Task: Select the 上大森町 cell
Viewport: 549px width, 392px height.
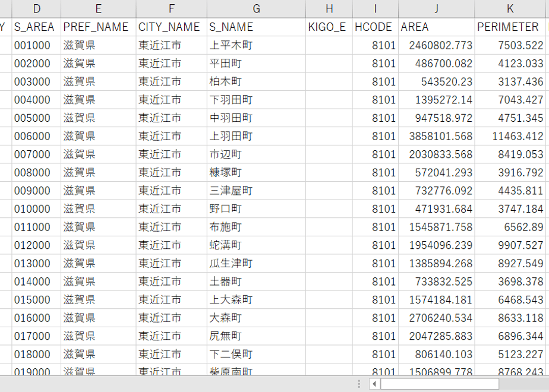Action: [x=256, y=299]
